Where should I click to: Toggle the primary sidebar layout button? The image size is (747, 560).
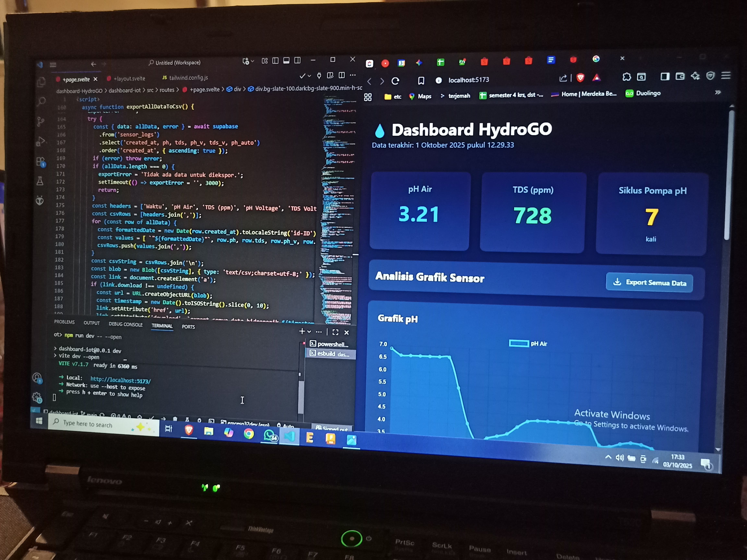[275, 61]
